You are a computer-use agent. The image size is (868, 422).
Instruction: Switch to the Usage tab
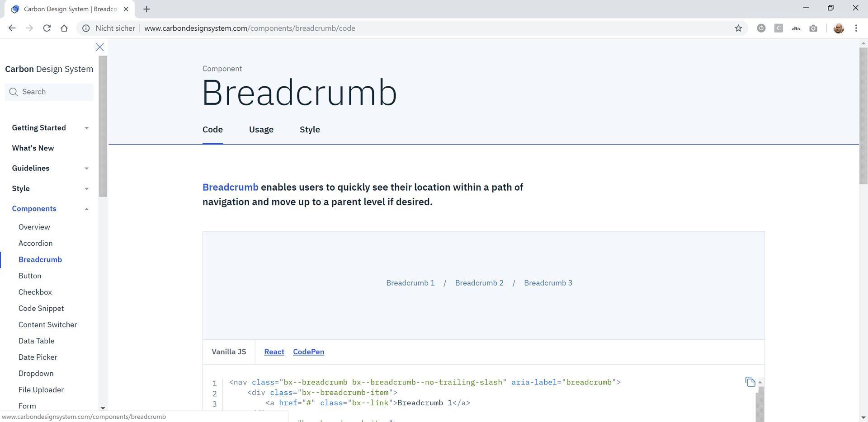point(261,130)
